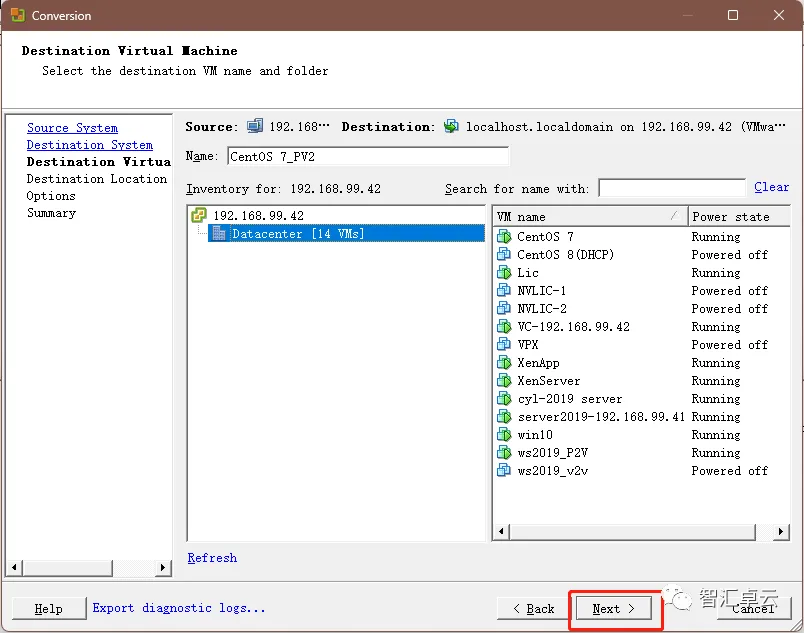
Task: Click the VM list horizontal scrollbar thumb
Action: (x=633, y=532)
